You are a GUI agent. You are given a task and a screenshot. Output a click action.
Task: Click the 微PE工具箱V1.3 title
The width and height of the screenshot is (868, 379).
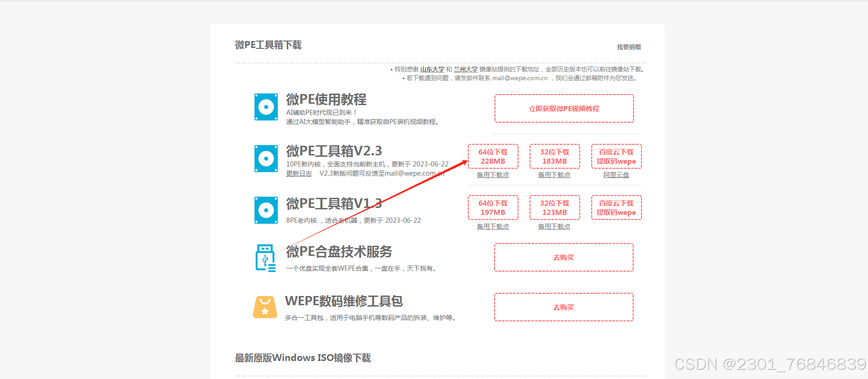pyautogui.click(x=334, y=203)
